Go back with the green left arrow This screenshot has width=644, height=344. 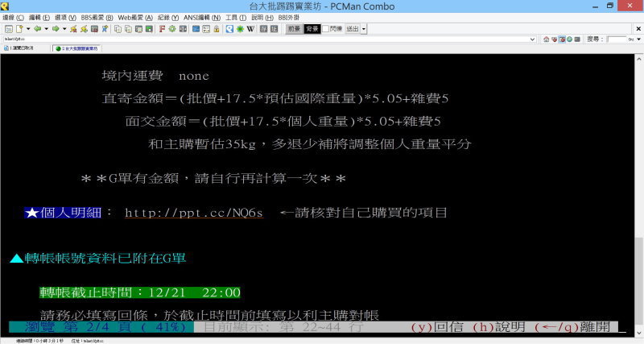point(37,29)
